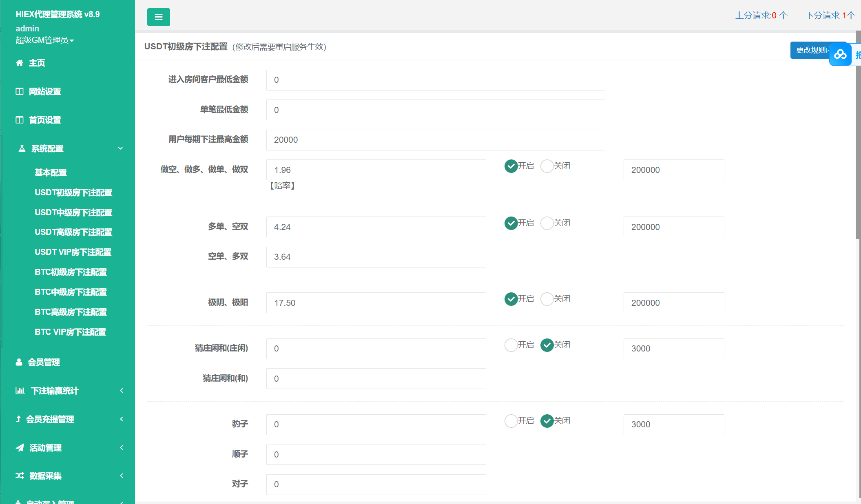This screenshot has height=504, width=861.
Task: Click the user icon beside 会员管理
Action: tap(19, 362)
